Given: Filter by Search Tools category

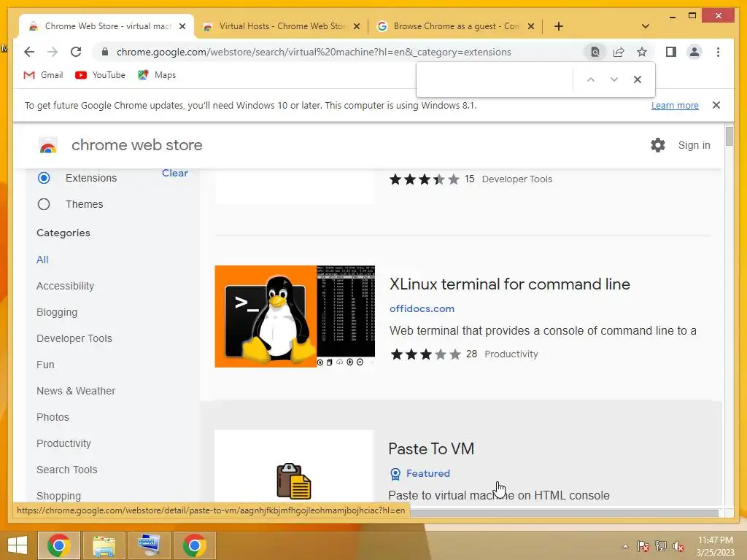Looking at the screenshot, I should tap(66, 469).
